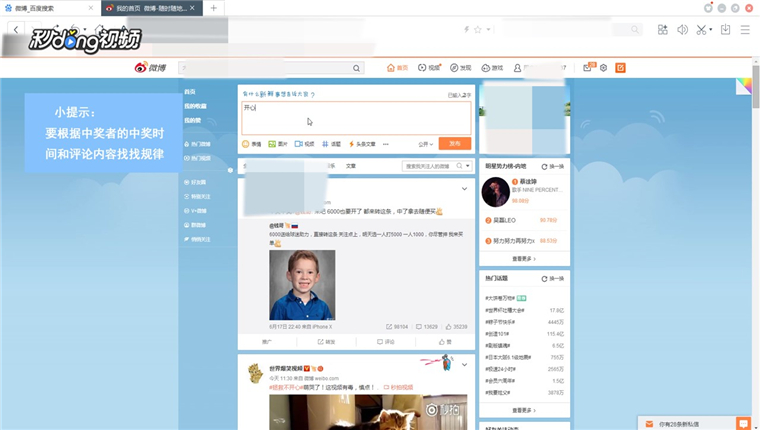Image resolution: width=760 pixels, height=430 pixels.
Task: Open the #世界杯吐槽大会# topic
Action: pyautogui.click(x=505, y=310)
